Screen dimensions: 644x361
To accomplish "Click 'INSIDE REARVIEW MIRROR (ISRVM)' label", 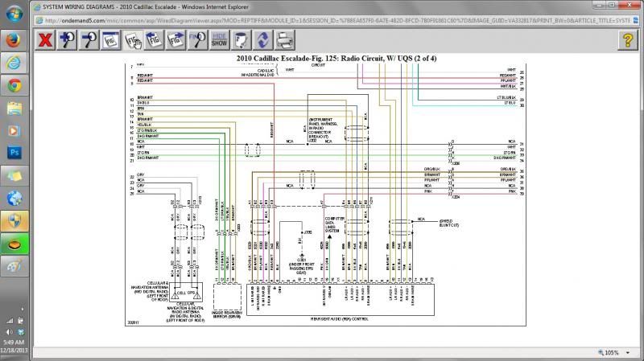I will click(227, 314).
